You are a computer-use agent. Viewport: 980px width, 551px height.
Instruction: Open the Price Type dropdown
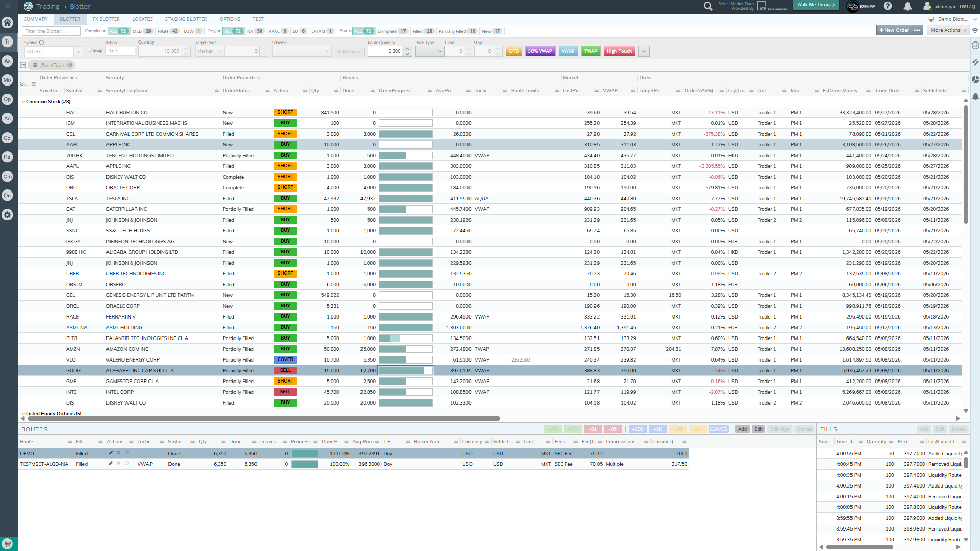430,51
